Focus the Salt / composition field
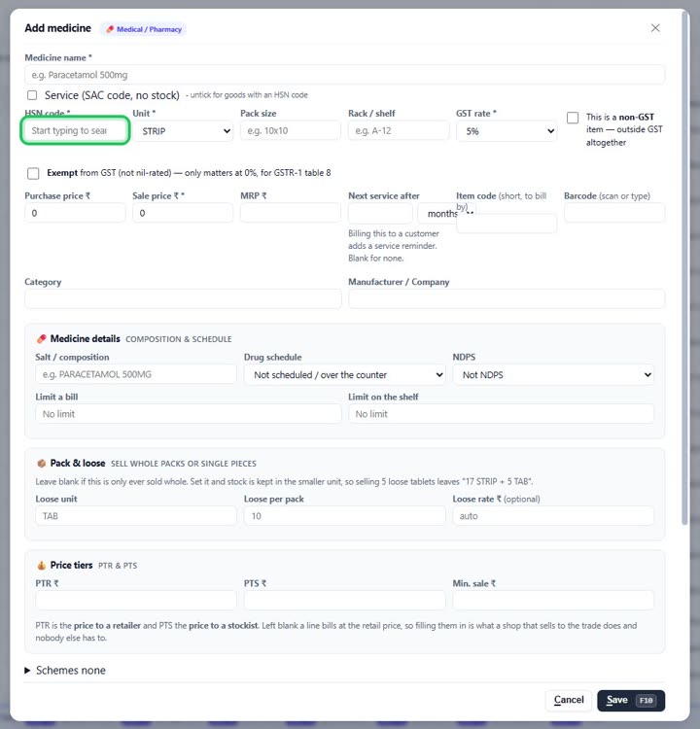The width and height of the screenshot is (700, 729). (x=136, y=374)
